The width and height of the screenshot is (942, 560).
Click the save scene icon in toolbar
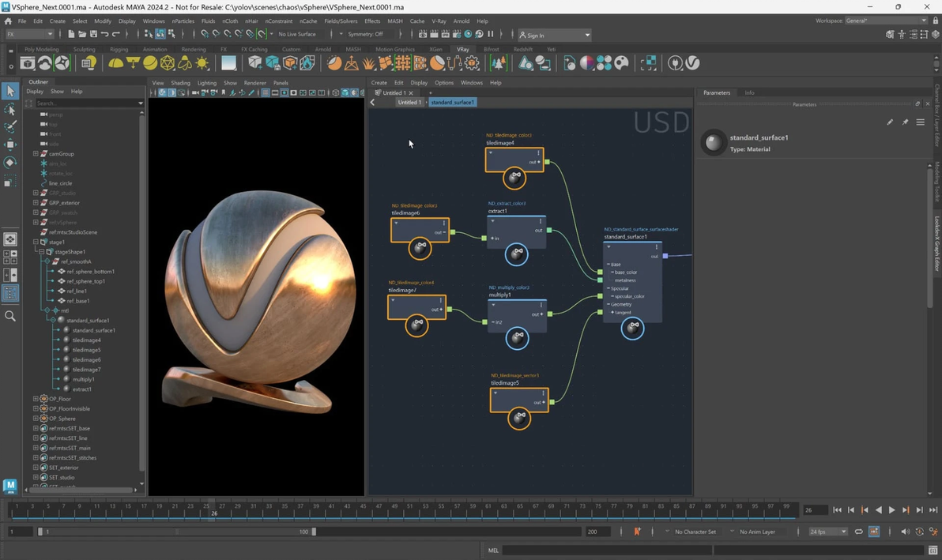tap(93, 34)
